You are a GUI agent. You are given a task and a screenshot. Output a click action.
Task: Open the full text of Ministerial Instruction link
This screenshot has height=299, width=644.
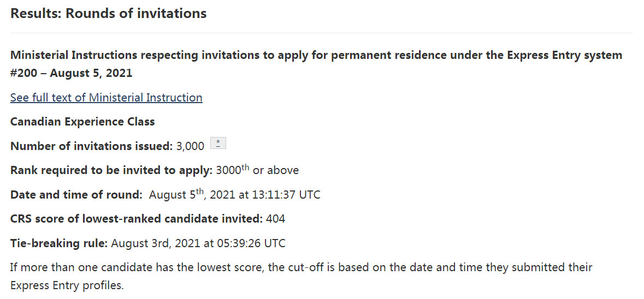[x=106, y=98]
